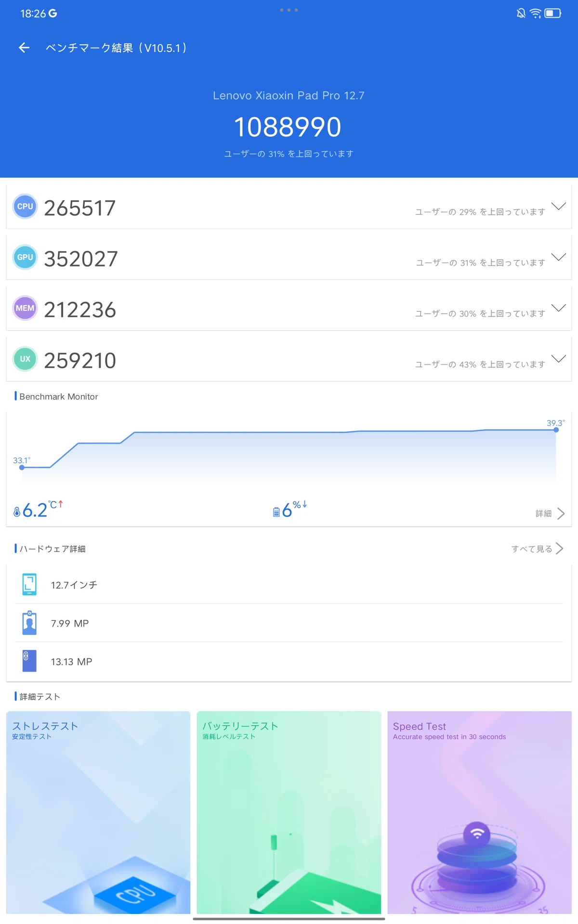This screenshot has height=924, width=578.
Task: Tap the front camera icon
Action: (x=29, y=623)
